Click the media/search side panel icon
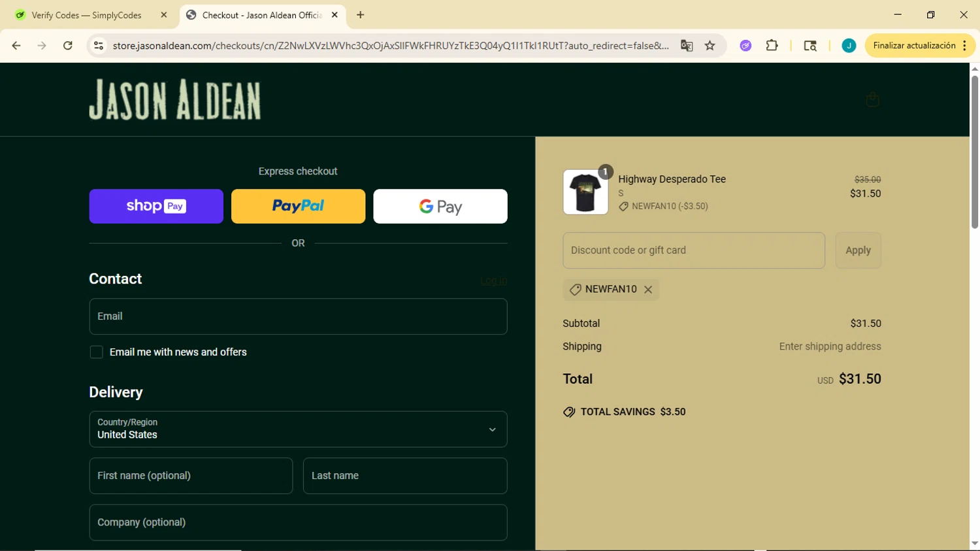Image resolution: width=980 pixels, height=551 pixels. 810,46
